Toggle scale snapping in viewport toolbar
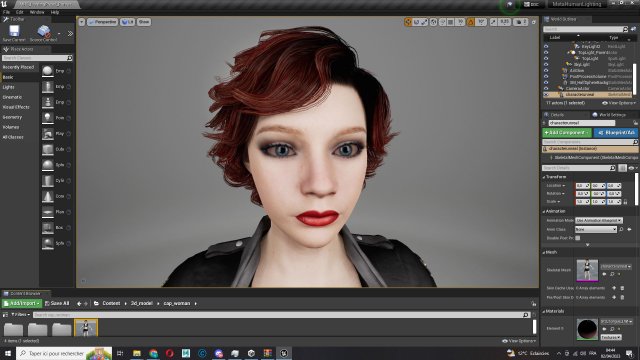Viewport: 640px width, 360px height. coord(493,22)
